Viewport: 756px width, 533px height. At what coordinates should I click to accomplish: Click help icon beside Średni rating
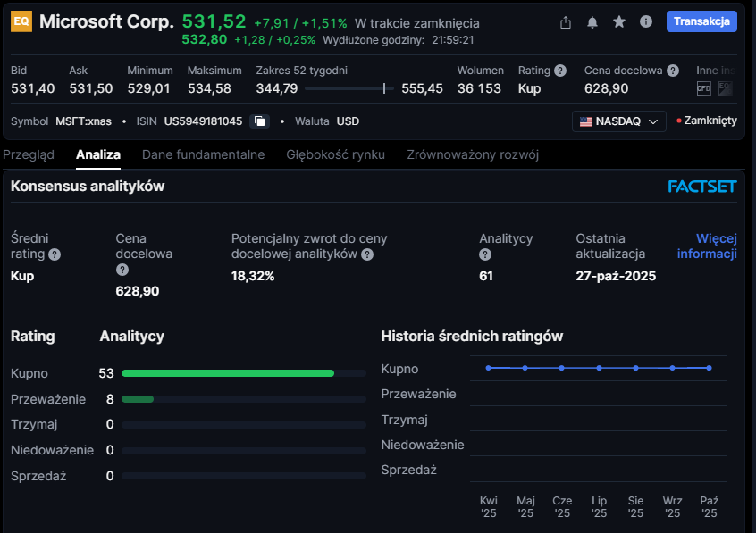pyautogui.click(x=55, y=254)
